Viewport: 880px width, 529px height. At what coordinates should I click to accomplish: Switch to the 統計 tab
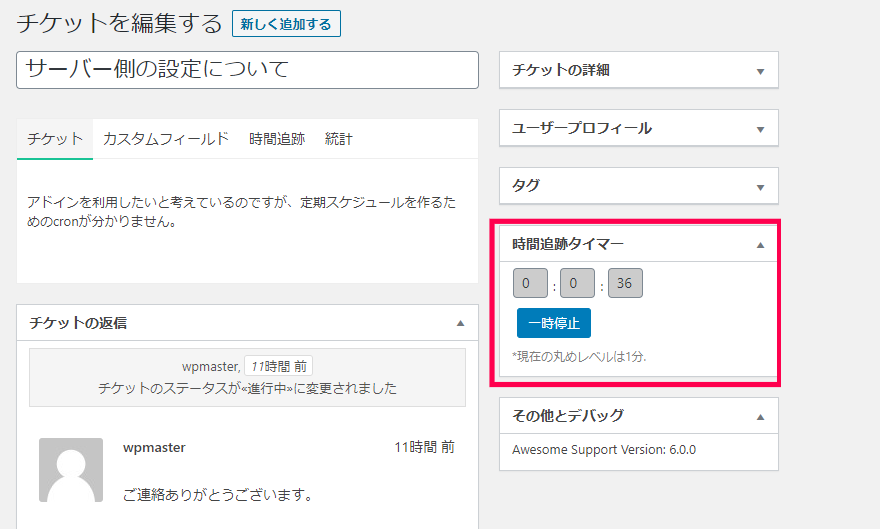(339, 139)
